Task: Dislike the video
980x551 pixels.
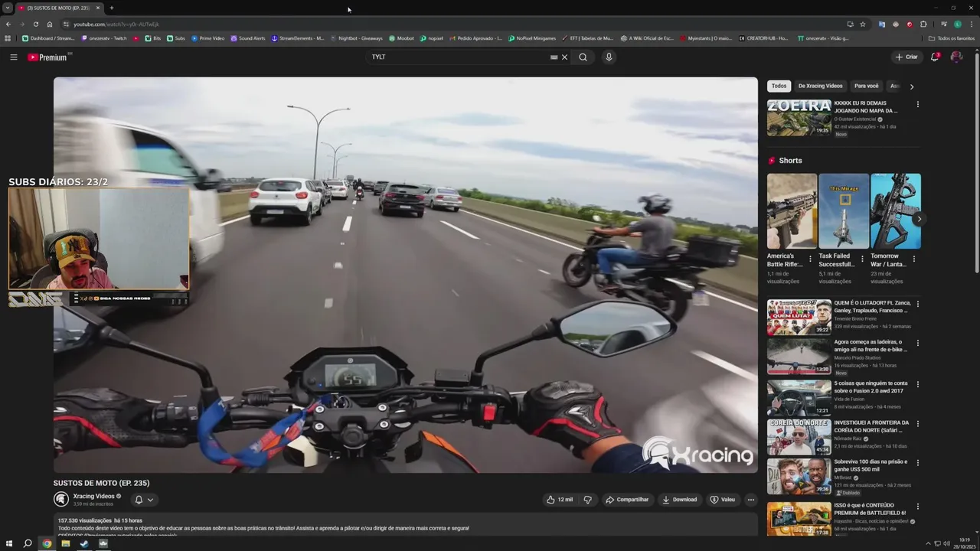Action: pyautogui.click(x=588, y=500)
